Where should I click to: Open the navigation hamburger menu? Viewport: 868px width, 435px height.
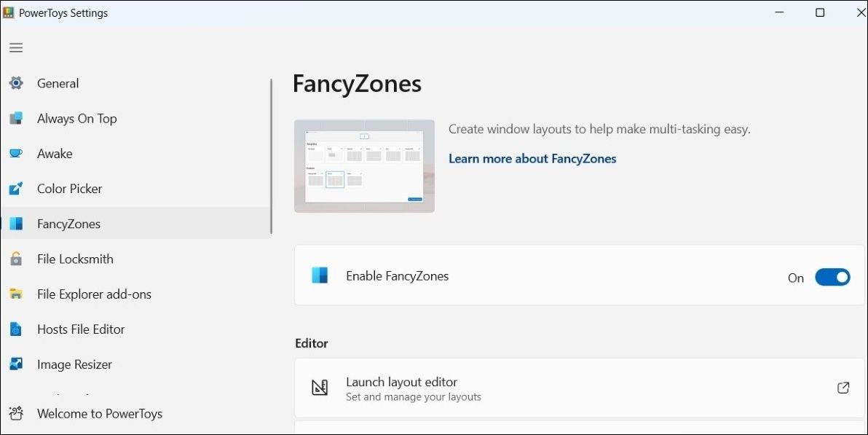(x=16, y=47)
